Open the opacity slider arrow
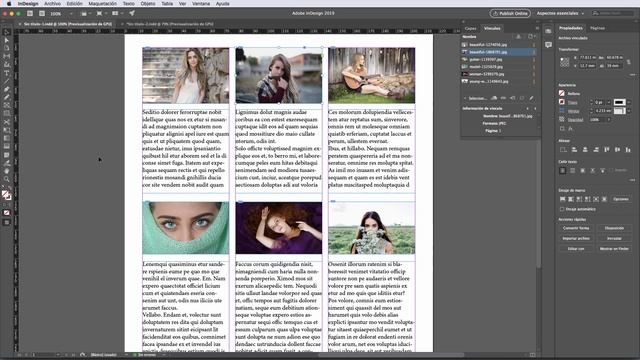Screen dimensions: 640x360 [x=609, y=120]
